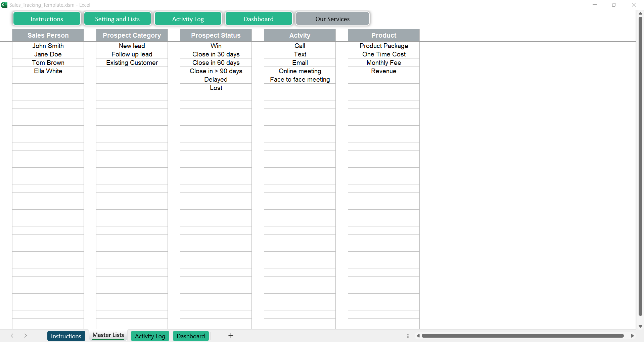The image size is (644, 342).
Task: Click the three-dot tab bar resize handle
Action: tap(408, 336)
